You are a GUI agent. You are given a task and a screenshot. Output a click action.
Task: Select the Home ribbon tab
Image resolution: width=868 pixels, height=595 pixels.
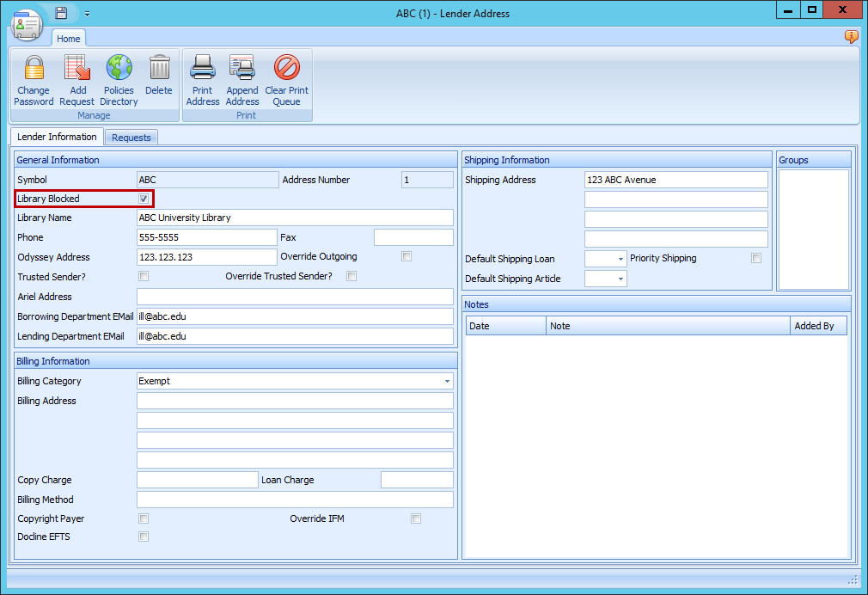pos(69,39)
